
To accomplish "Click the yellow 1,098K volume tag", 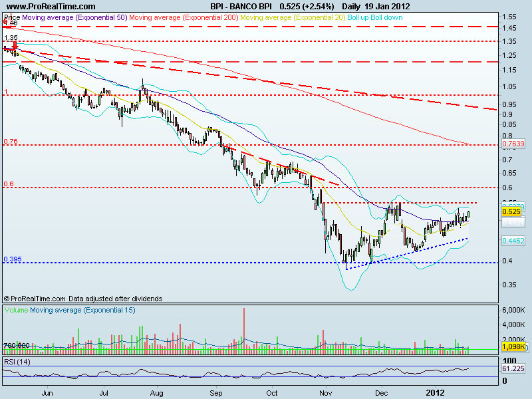I will pyautogui.click(x=513, y=346).
